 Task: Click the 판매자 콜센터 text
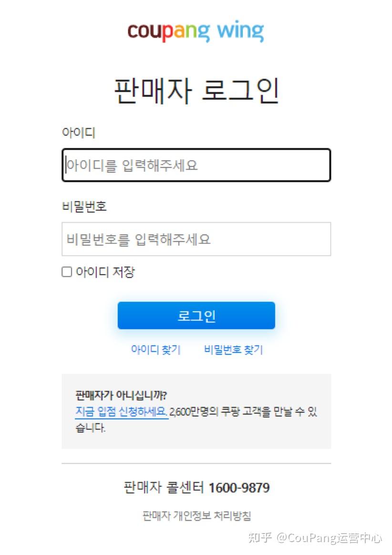[x=164, y=488]
